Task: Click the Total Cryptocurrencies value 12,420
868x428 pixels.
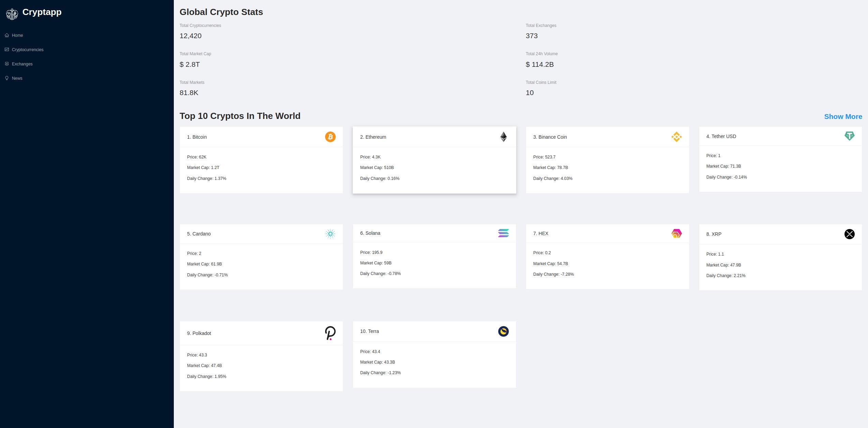Action: pos(191,36)
